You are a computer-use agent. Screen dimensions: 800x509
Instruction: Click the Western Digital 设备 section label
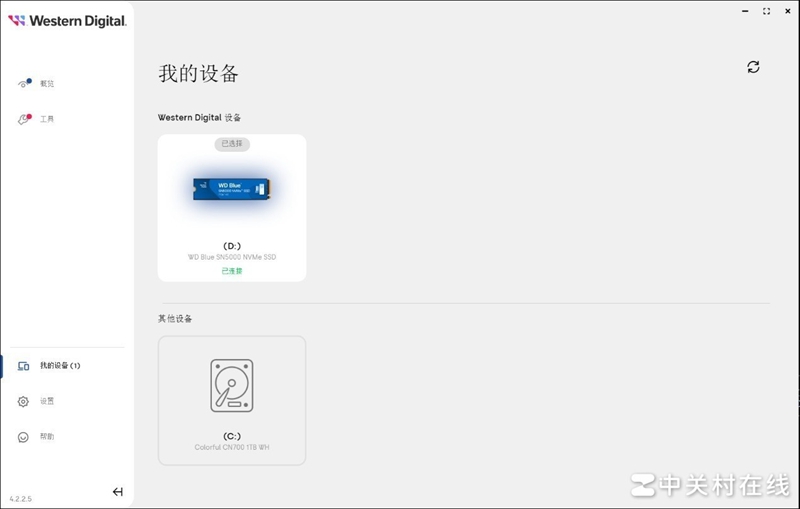tap(199, 118)
